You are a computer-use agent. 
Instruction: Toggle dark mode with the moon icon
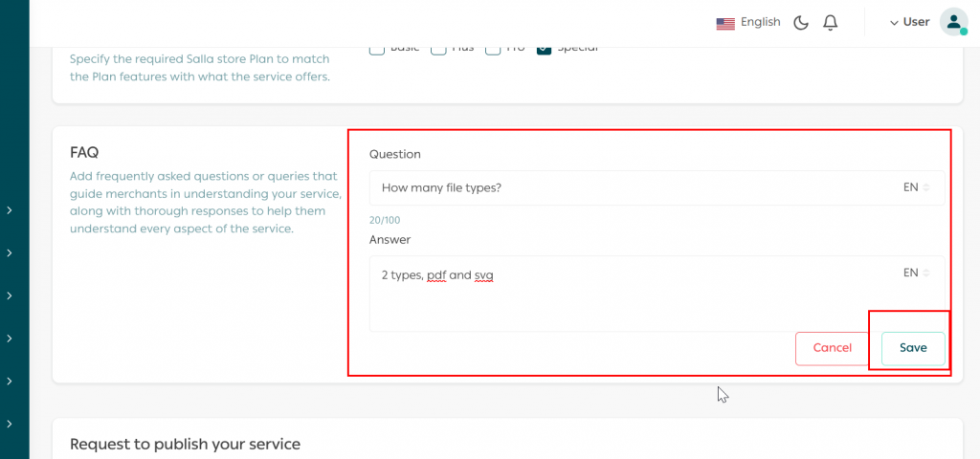point(801,23)
